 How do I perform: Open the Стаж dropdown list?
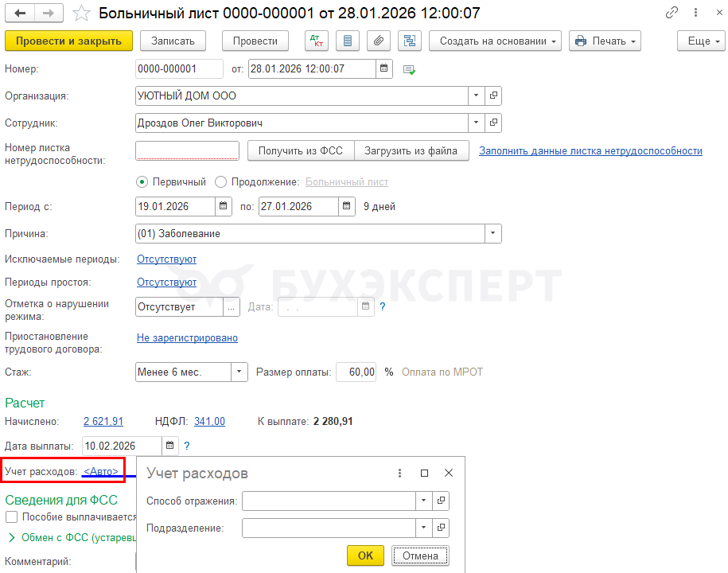[239, 372]
